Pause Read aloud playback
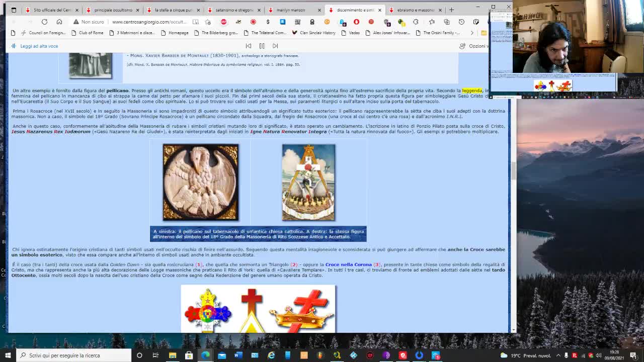Screen dimensions: 644x362 pyautogui.click(x=262, y=46)
